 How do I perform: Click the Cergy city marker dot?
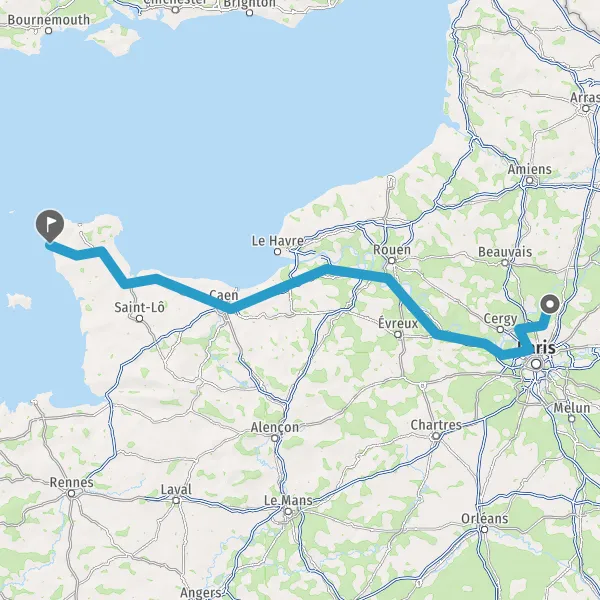[500, 329]
